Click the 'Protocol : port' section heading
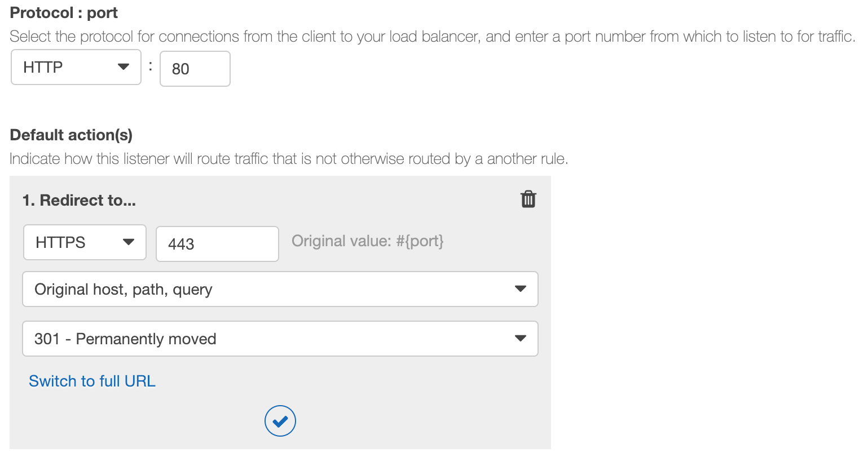The height and width of the screenshot is (453, 868). coord(64,13)
